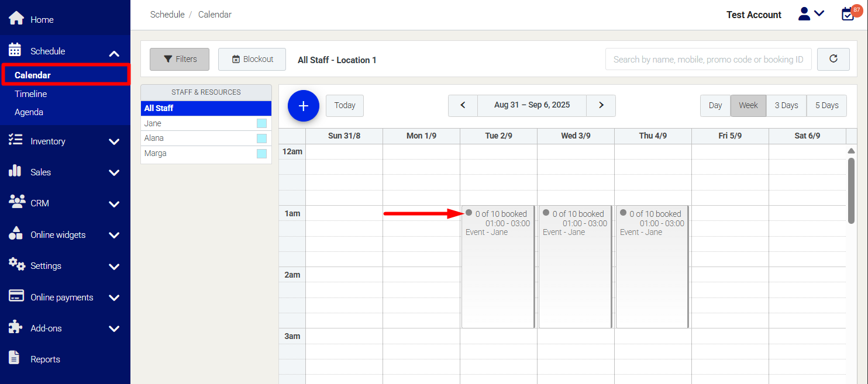Click the Online widgets shapes icon
The width and height of the screenshot is (868, 384).
tap(16, 233)
